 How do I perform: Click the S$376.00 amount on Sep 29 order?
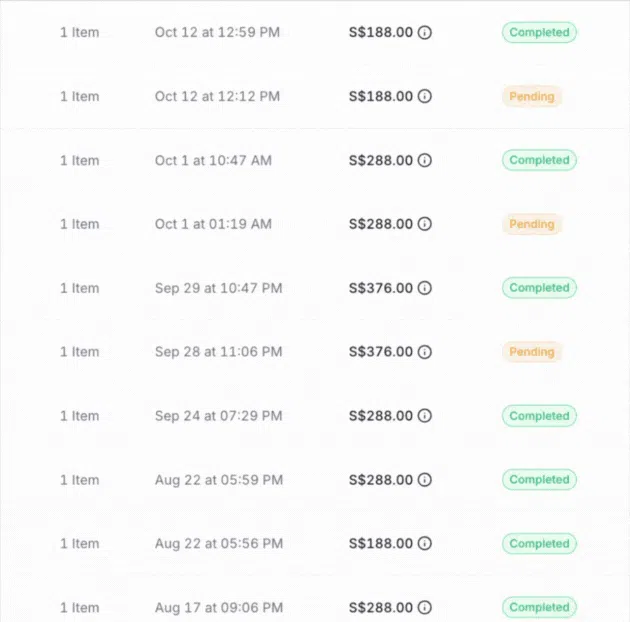coord(380,288)
